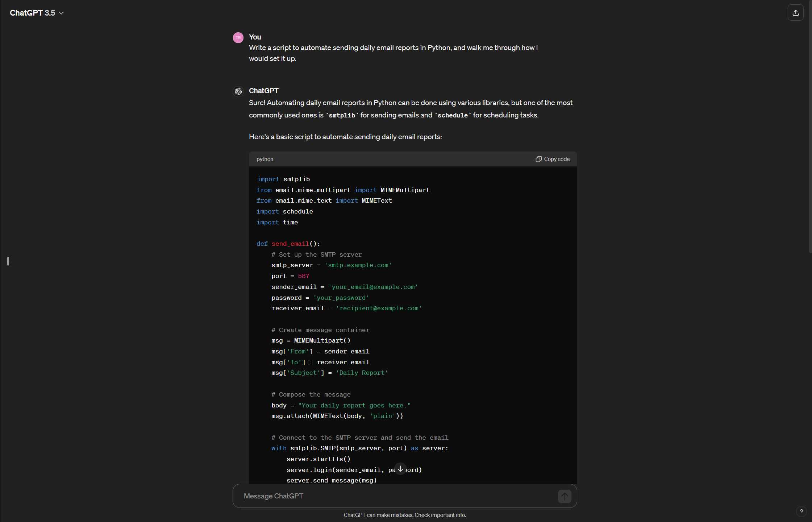
Task: Click the "You" sender name
Action: (255, 37)
